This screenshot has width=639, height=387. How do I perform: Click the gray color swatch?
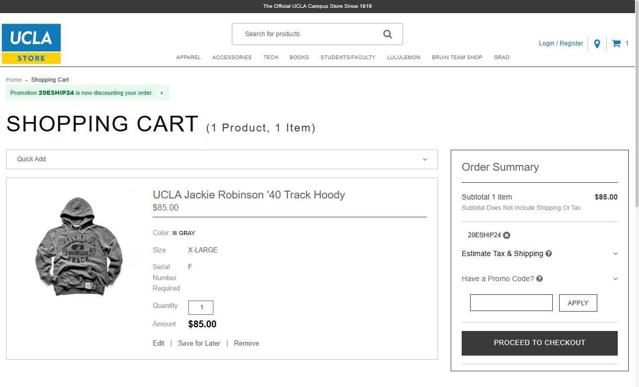pos(174,233)
